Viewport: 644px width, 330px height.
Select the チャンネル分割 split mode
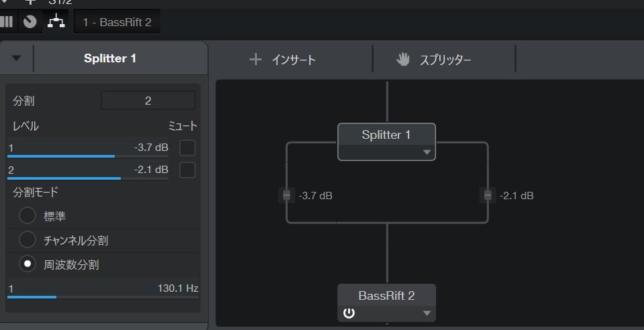tap(28, 239)
